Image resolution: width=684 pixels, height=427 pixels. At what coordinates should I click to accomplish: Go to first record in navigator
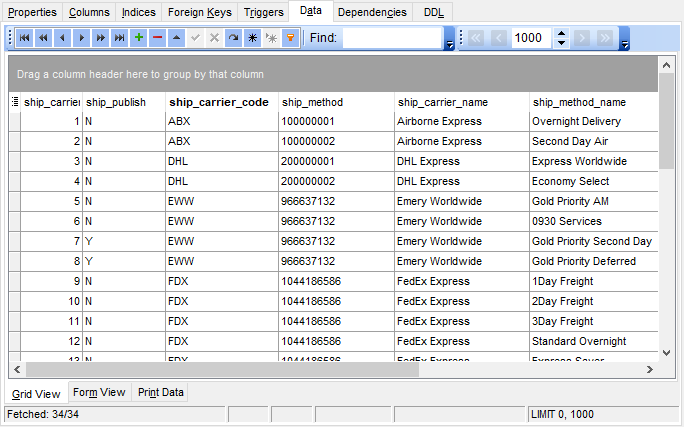24,38
